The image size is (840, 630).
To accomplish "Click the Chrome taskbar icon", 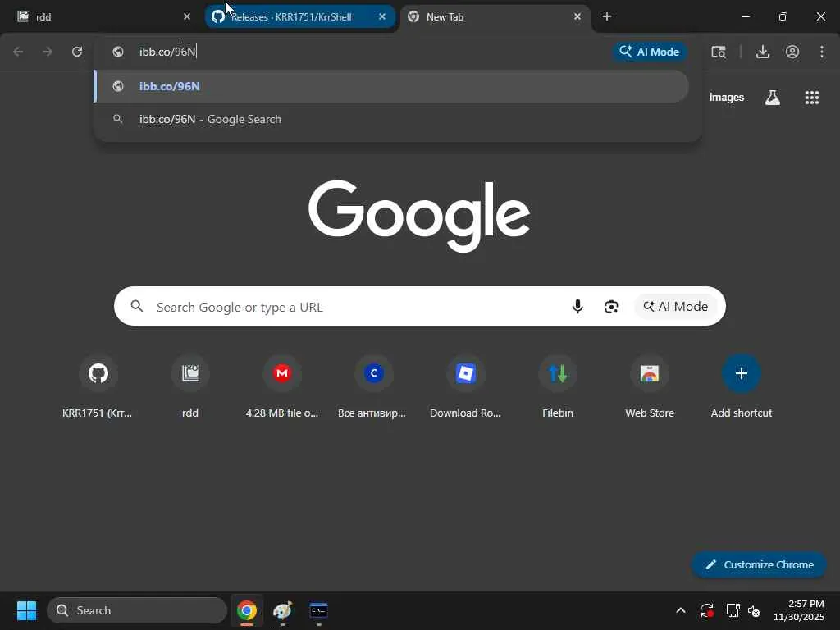I will click(x=246, y=610).
